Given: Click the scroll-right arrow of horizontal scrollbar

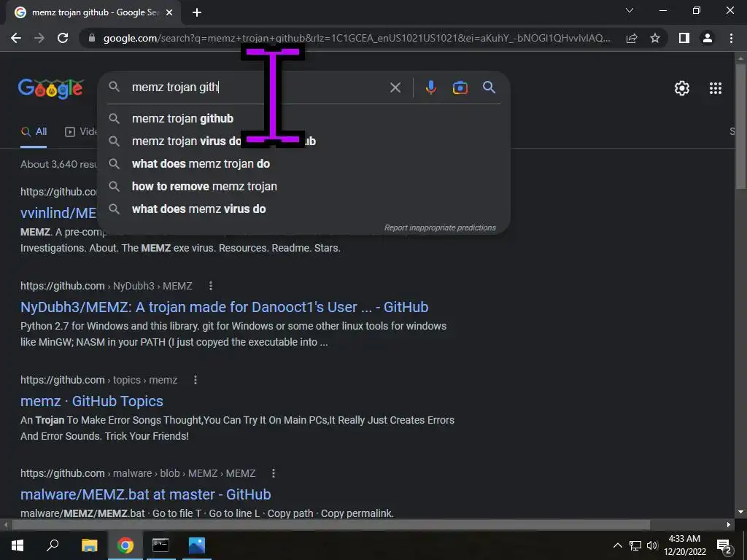Looking at the screenshot, I should point(729,525).
